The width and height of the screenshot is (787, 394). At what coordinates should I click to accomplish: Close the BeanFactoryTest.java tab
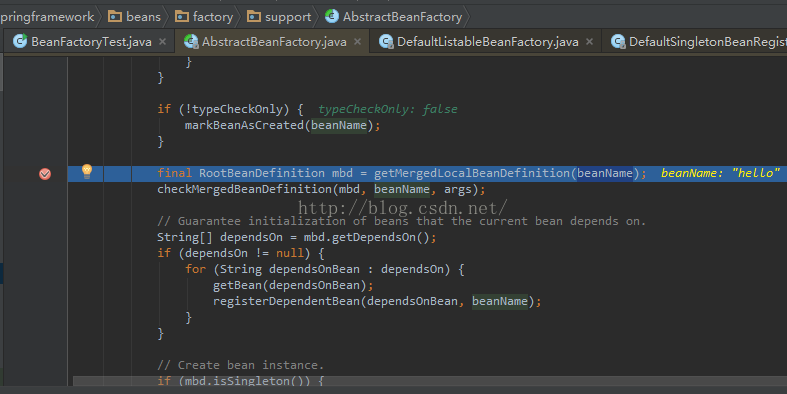[162, 42]
